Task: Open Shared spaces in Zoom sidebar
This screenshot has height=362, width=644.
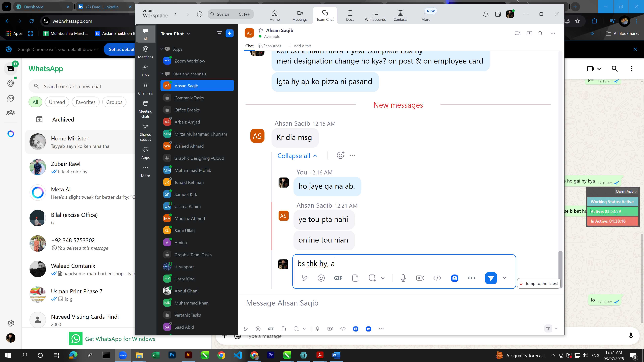Action: (146, 132)
